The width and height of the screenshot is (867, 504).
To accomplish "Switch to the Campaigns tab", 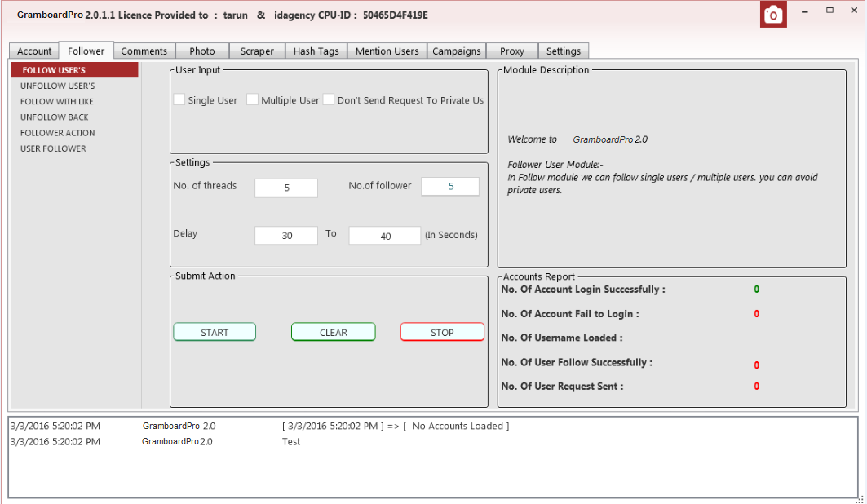I will pyautogui.click(x=457, y=51).
